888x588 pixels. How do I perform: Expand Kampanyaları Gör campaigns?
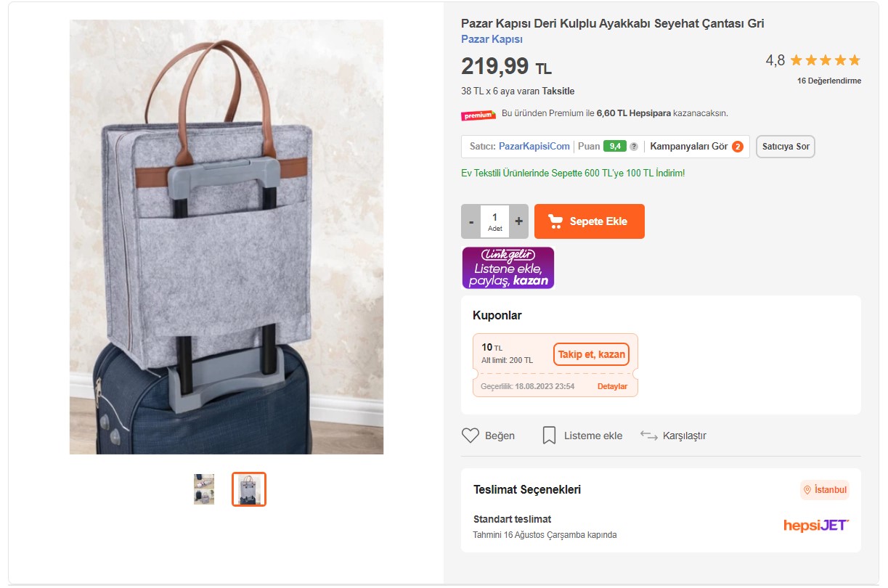pos(696,147)
